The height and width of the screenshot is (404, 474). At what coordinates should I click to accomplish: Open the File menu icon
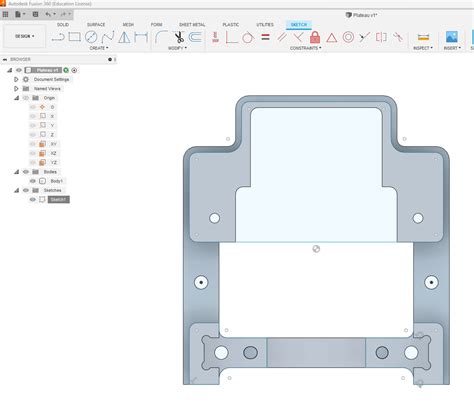click(x=18, y=14)
